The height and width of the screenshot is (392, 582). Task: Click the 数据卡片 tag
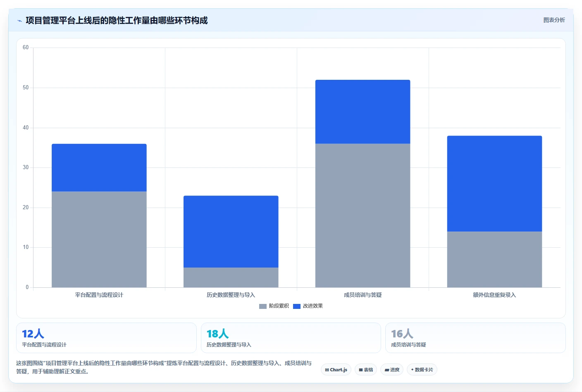coord(422,370)
